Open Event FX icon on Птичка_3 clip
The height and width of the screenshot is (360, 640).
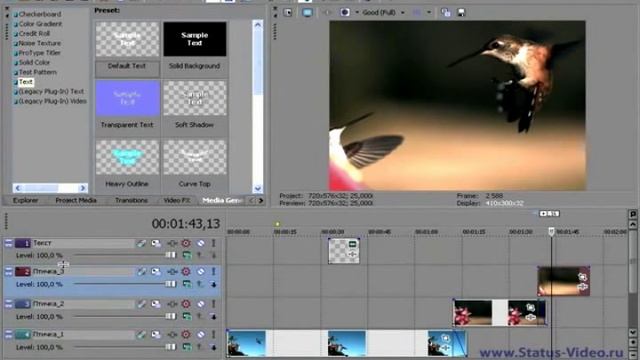[x=582, y=287]
